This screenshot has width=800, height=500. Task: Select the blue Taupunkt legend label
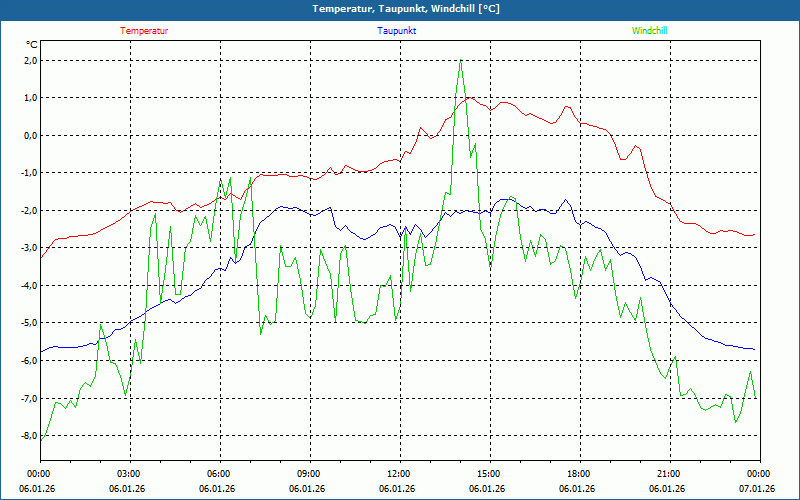[397, 31]
